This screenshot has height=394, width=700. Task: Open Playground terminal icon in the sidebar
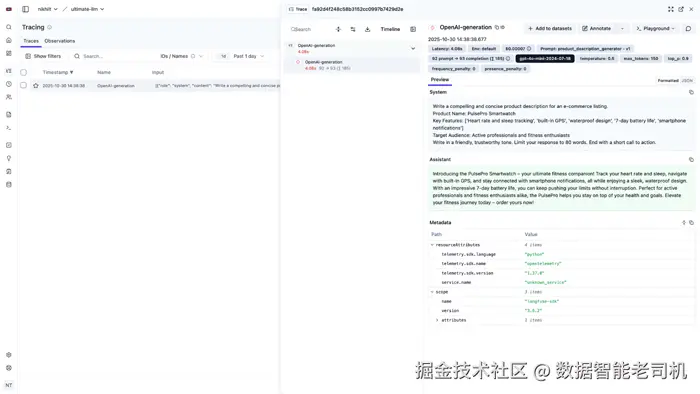click(x=8, y=128)
